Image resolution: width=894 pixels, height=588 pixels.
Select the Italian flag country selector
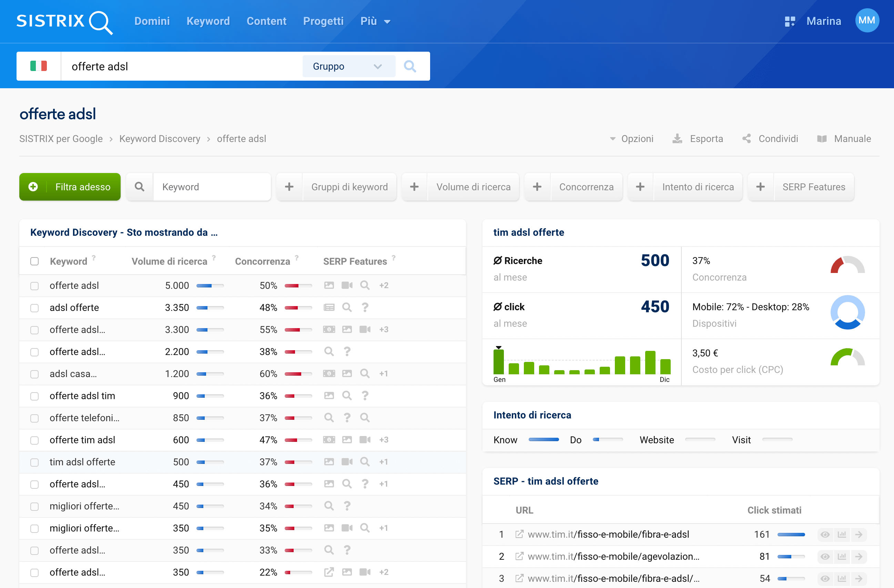39,66
